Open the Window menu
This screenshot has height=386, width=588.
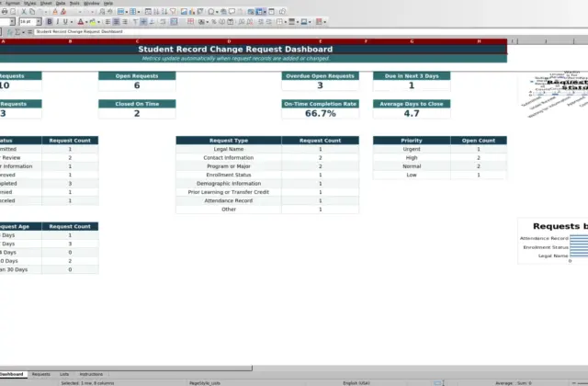(x=92, y=3)
